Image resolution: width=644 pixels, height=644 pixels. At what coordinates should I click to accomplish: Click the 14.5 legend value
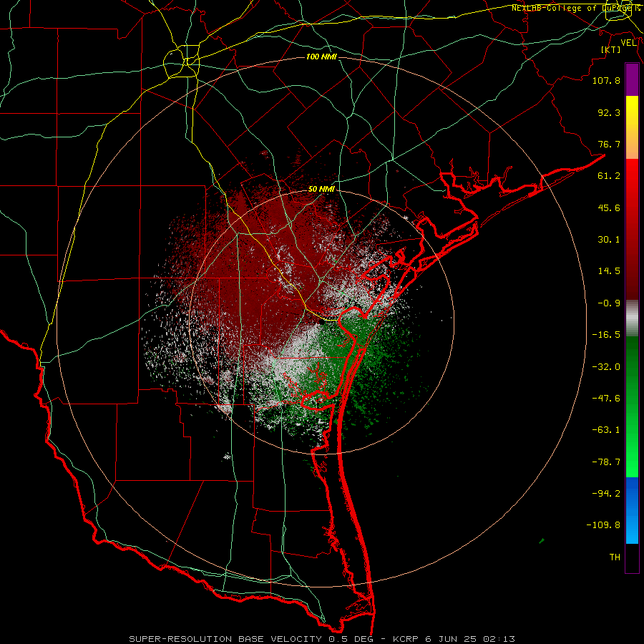609,271
